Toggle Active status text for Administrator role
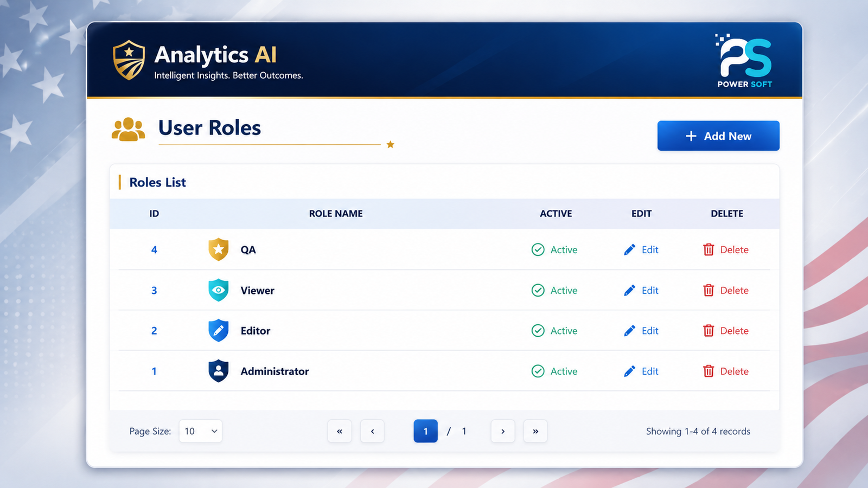The image size is (868, 488). 564,371
